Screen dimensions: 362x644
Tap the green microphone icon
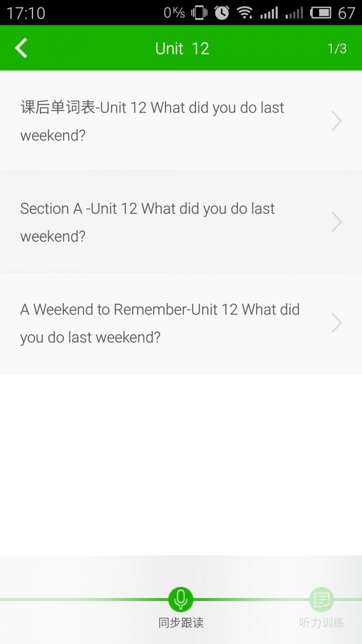point(180,599)
